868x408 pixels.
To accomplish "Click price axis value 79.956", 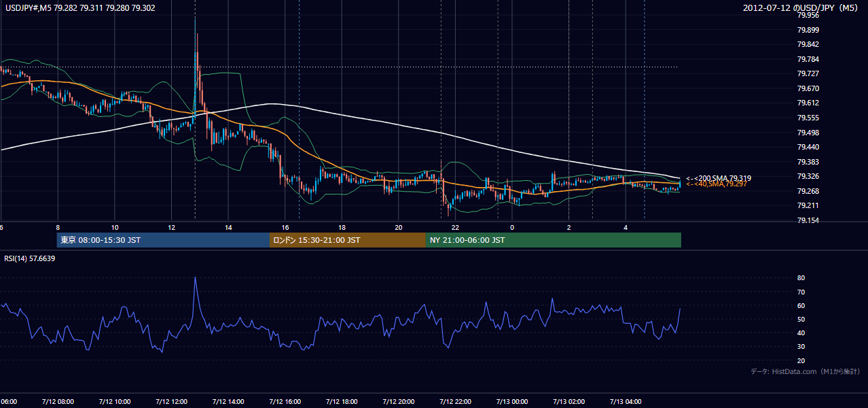I will [808, 15].
